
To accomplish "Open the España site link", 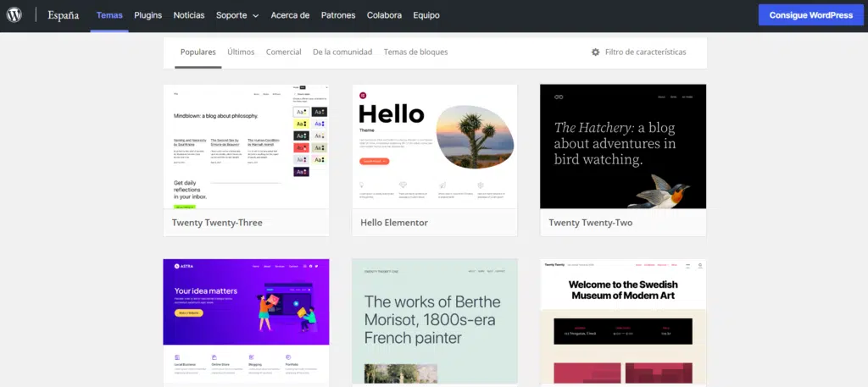I will [63, 15].
